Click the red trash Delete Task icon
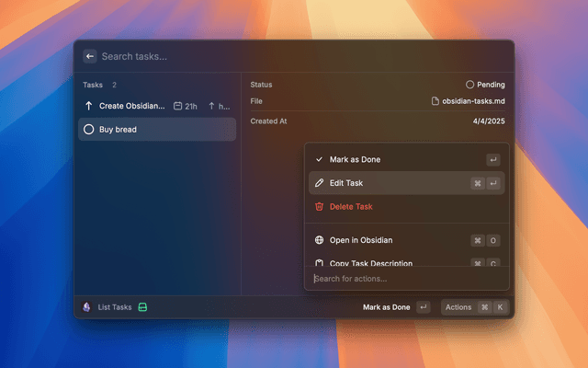Image resolution: width=588 pixels, height=368 pixels. click(x=319, y=207)
